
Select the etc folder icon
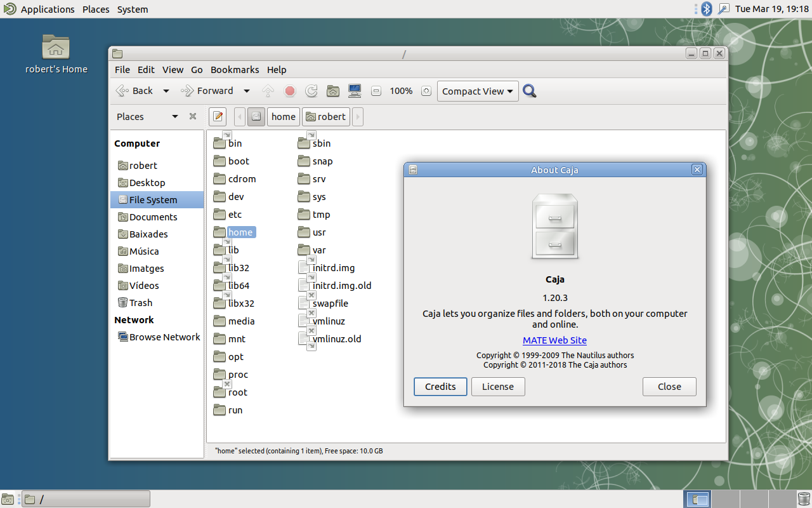(220, 215)
